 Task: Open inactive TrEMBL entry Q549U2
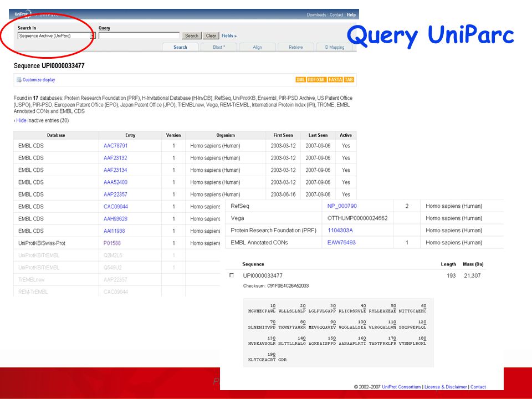pos(112,268)
